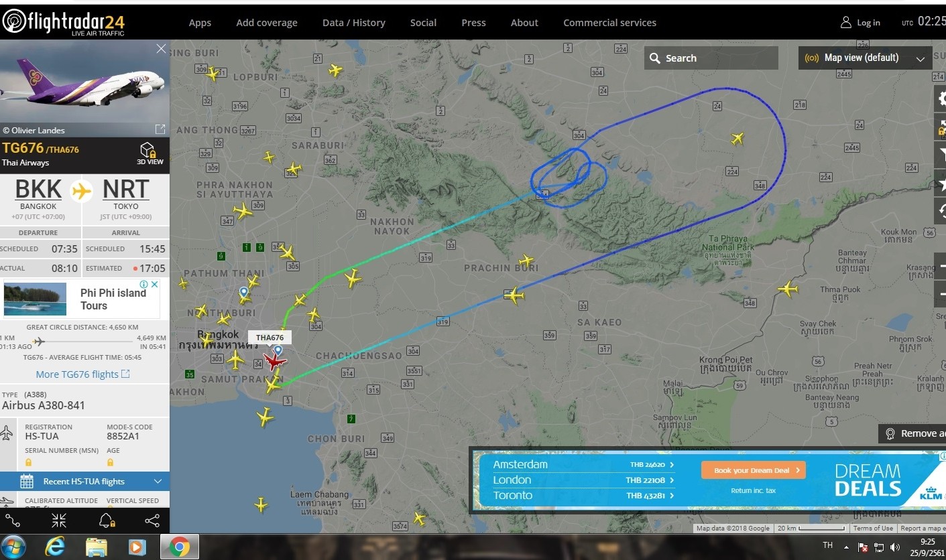Click the playback history icon on map edge
This screenshot has width=946, height=560.
[x=941, y=211]
